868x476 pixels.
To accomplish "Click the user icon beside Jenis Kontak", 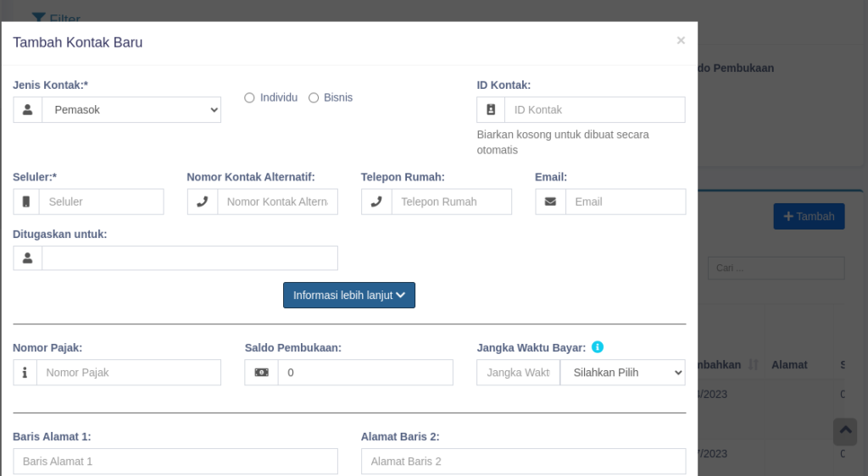I will point(28,110).
